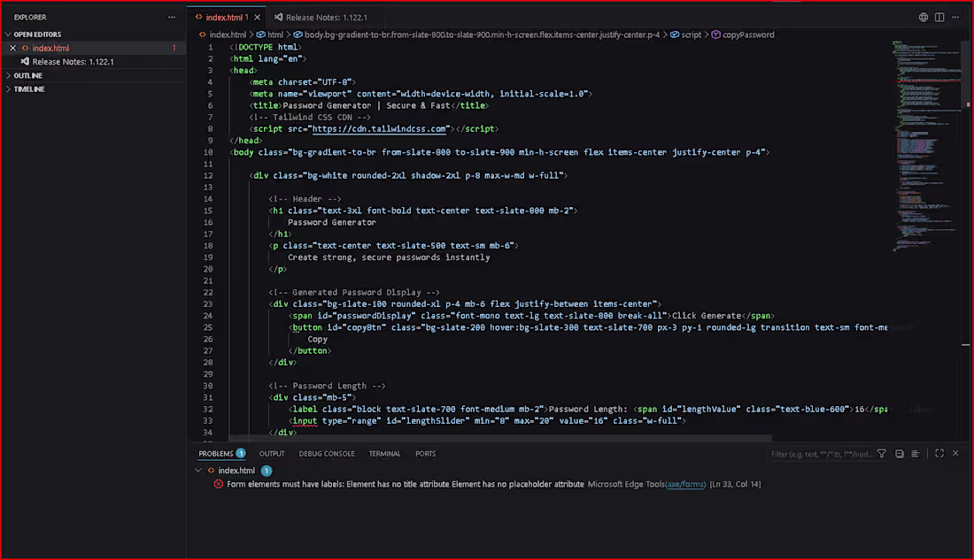This screenshot has width=974, height=560.
Task: Collapse all problems in the panel
Action: pos(900,454)
